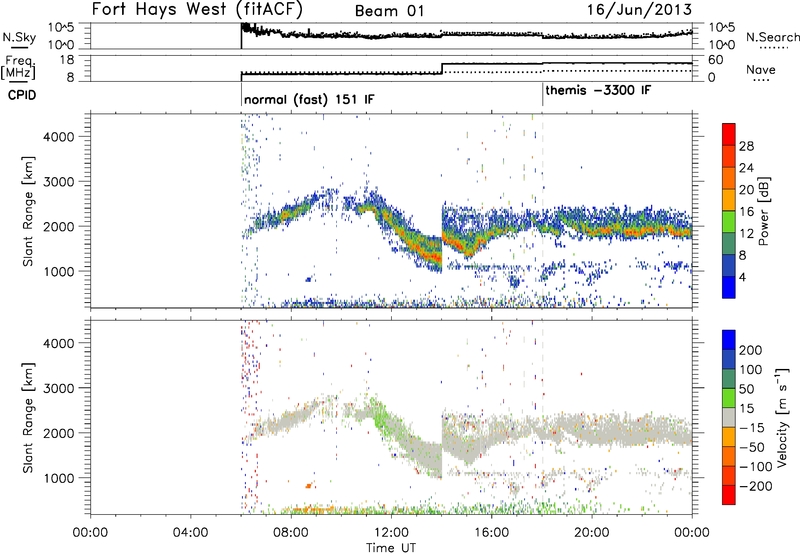Click the "Velocity [m s-1]" colorbar label
Screen dimensions: 800x554
[x=782, y=417]
